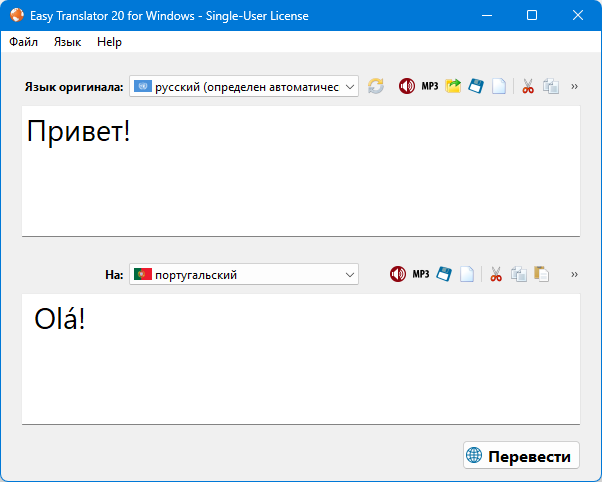Copy translation text icon
The height and width of the screenshot is (482, 602).
click(x=519, y=274)
